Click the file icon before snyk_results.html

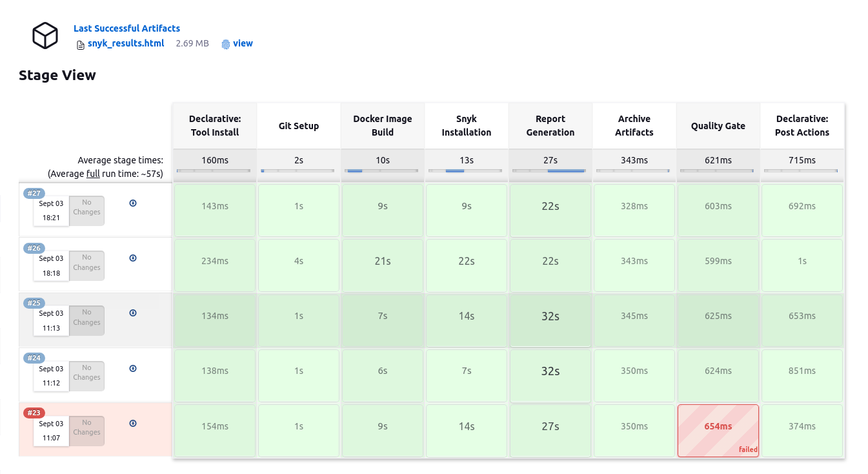pyautogui.click(x=81, y=45)
